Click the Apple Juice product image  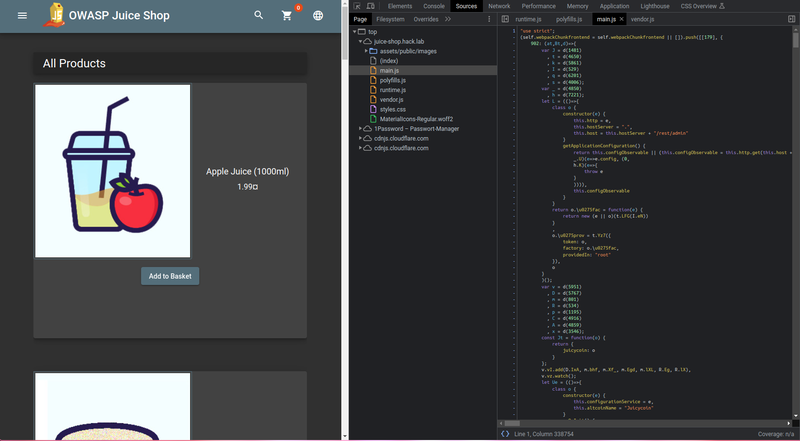(112, 171)
